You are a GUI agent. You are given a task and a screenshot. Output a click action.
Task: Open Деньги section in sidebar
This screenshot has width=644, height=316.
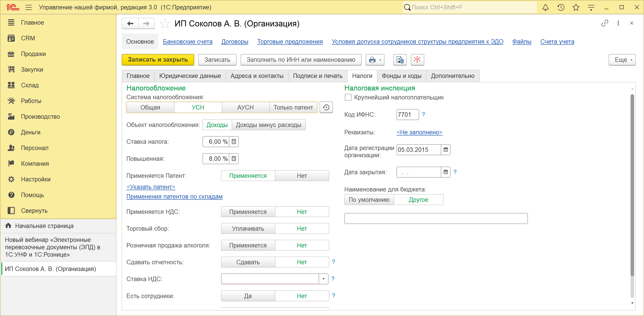tap(58, 132)
